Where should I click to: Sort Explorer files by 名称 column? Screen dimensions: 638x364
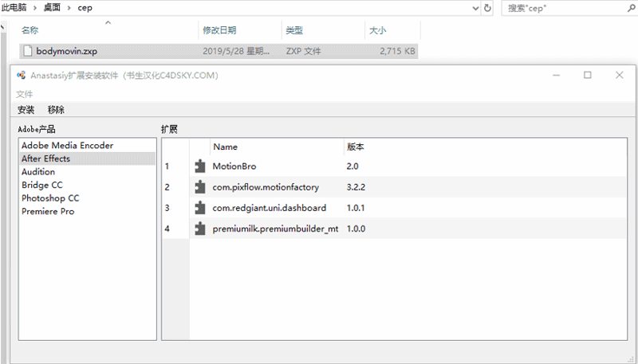coord(30,30)
